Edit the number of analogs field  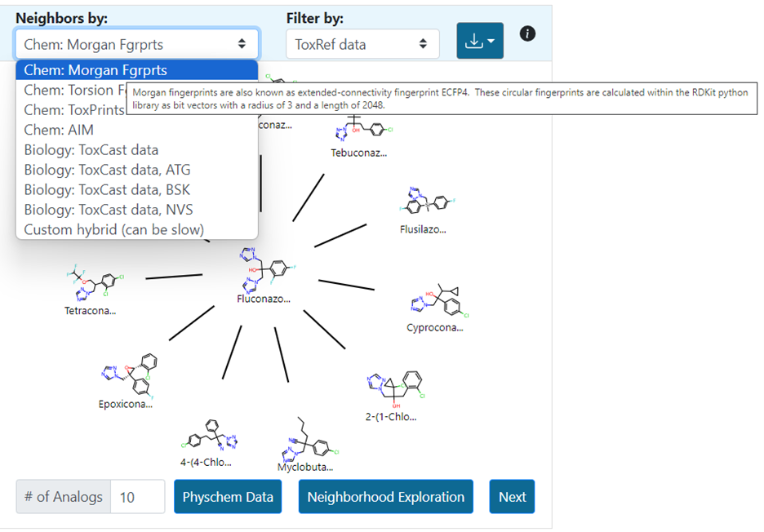coord(137,497)
